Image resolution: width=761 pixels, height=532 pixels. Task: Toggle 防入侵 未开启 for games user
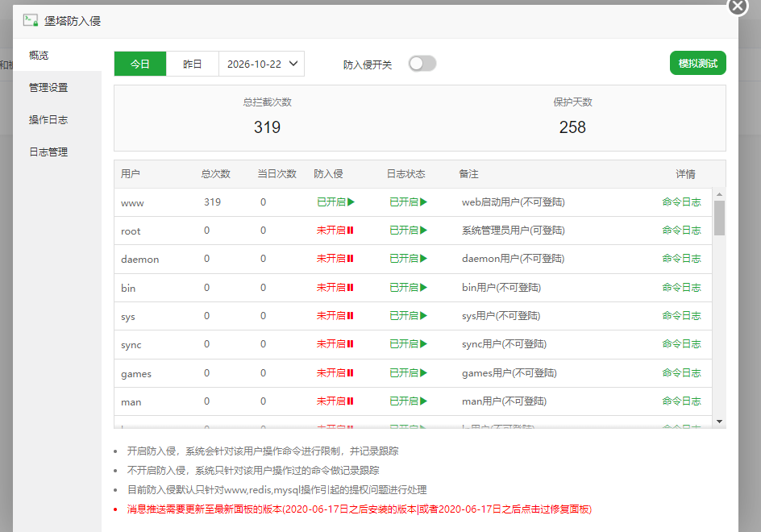click(335, 372)
